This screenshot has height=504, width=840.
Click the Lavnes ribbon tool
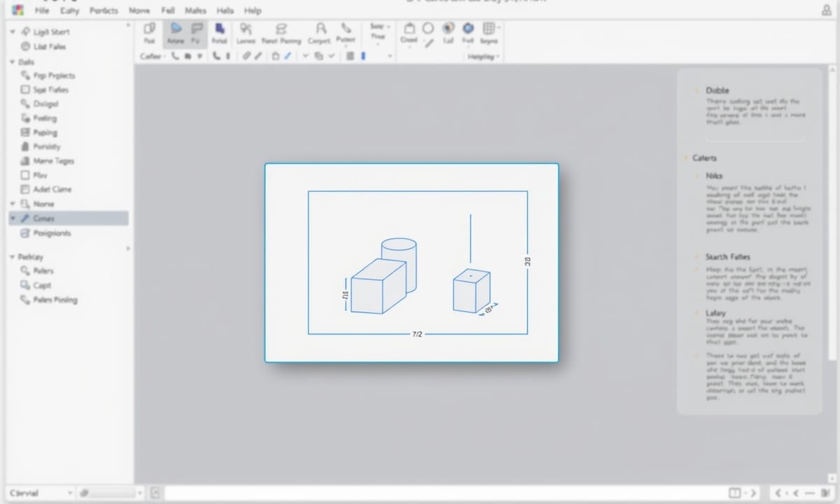[246, 33]
